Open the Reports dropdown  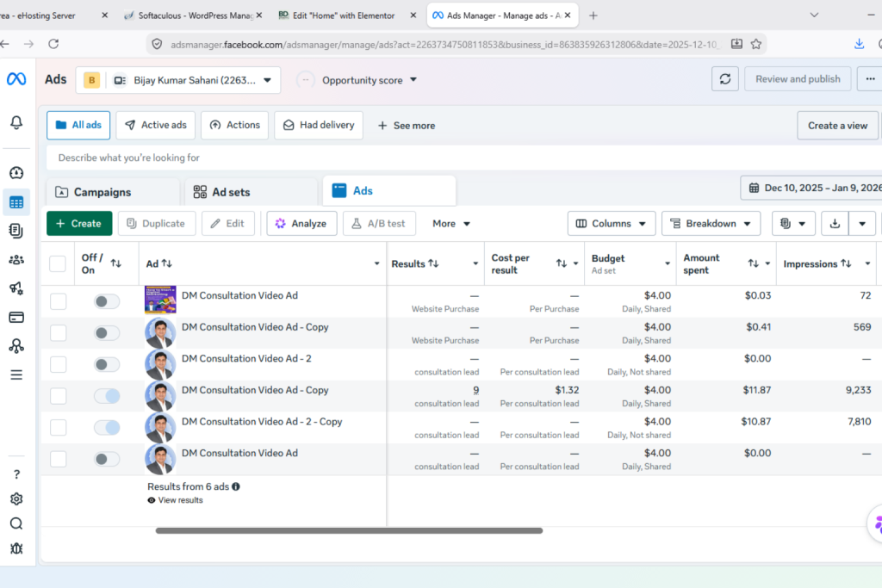tap(793, 224)
